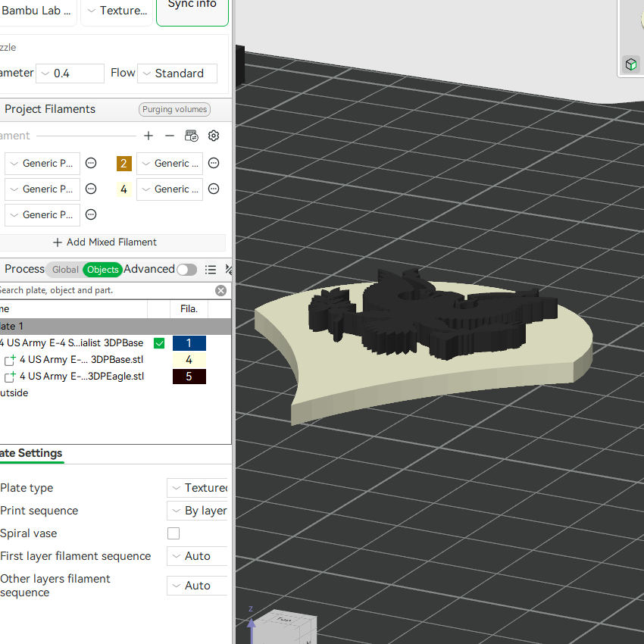
Task: Click the Fila. column header
Action: point(189,309)
